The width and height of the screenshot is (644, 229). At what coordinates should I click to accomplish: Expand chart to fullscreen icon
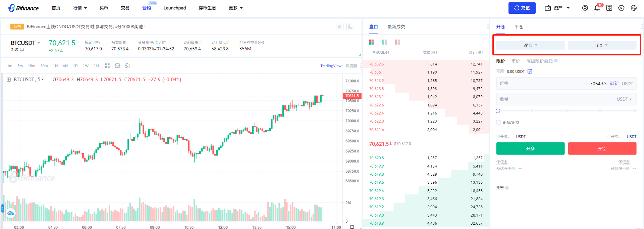click(x=107, y=66)
